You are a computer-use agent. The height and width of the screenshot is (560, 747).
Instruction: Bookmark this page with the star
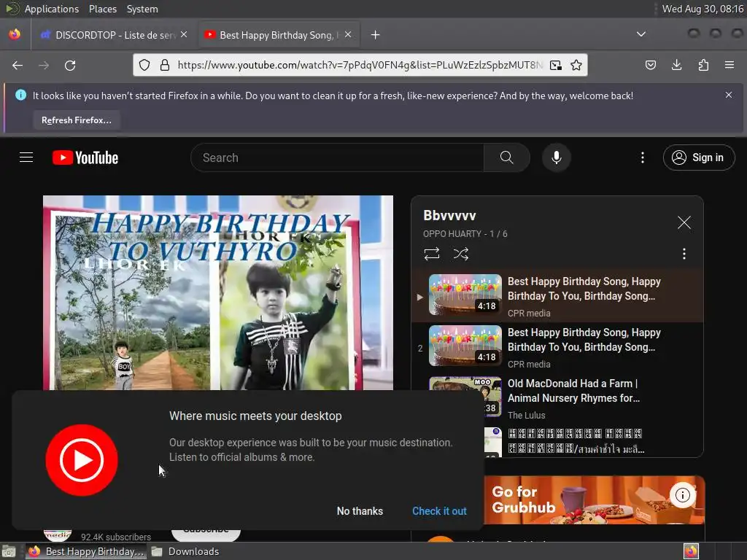(x=576, y=65)
